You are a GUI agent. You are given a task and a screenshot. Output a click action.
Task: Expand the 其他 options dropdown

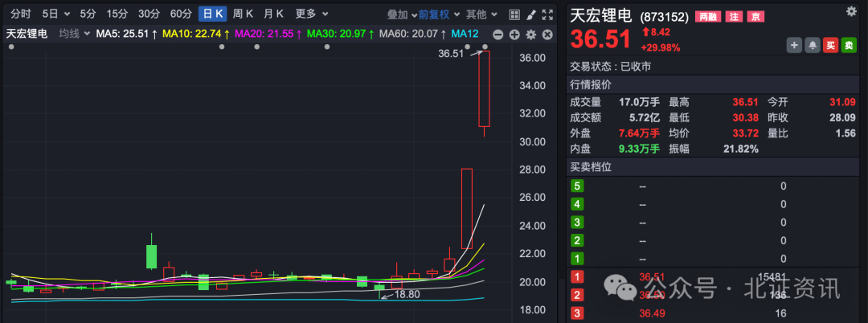(481, 14)
